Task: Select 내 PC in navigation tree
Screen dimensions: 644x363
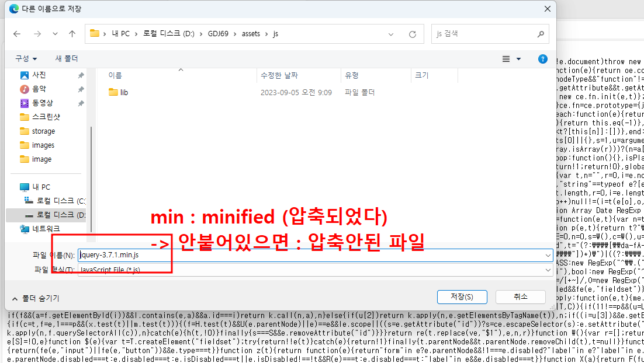Action: (41, 187)
